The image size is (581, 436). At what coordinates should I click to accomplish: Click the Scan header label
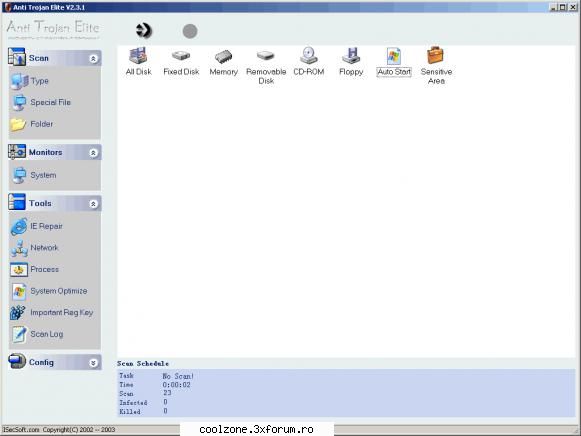click(39, 58)
